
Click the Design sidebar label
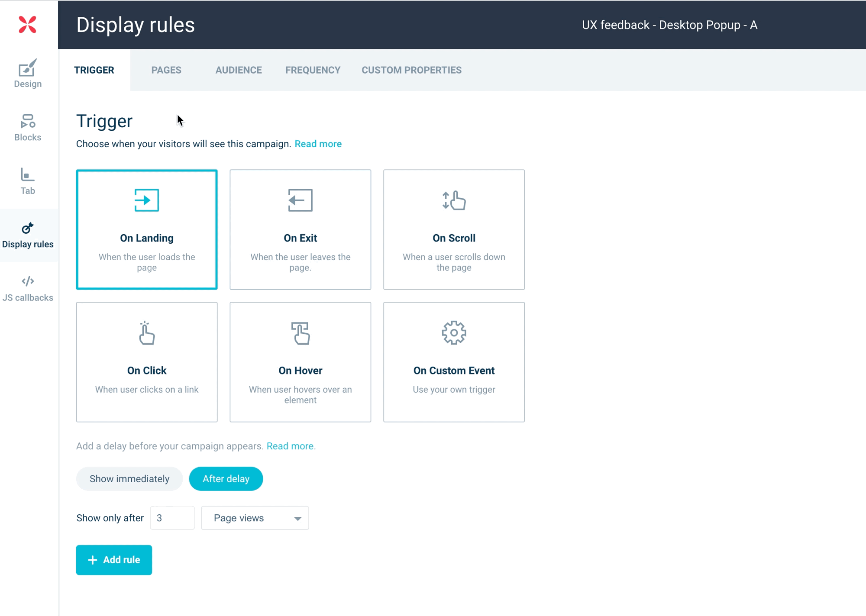(x=28, y=84)
